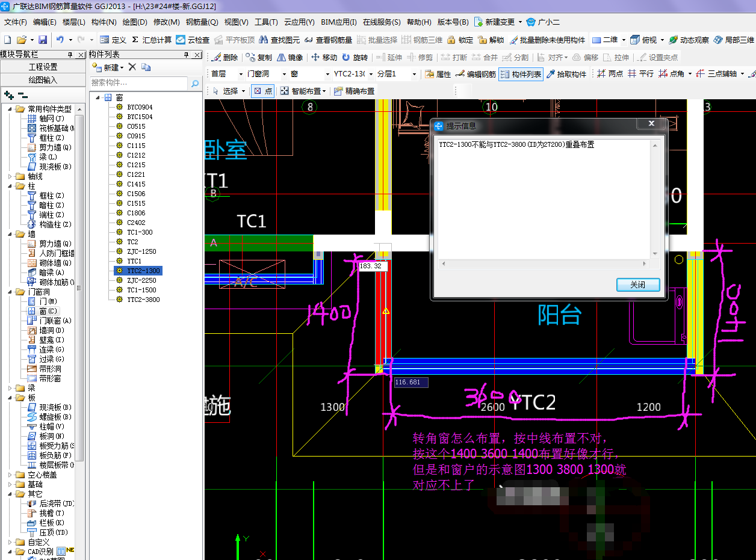Open the 定义 definition view
The width and height of the screenshot is (756, 560).
click(x=113, y=40)
